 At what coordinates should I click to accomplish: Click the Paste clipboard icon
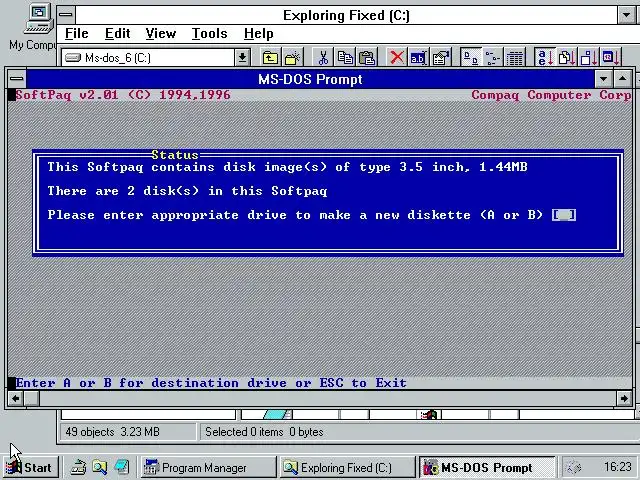367,58
